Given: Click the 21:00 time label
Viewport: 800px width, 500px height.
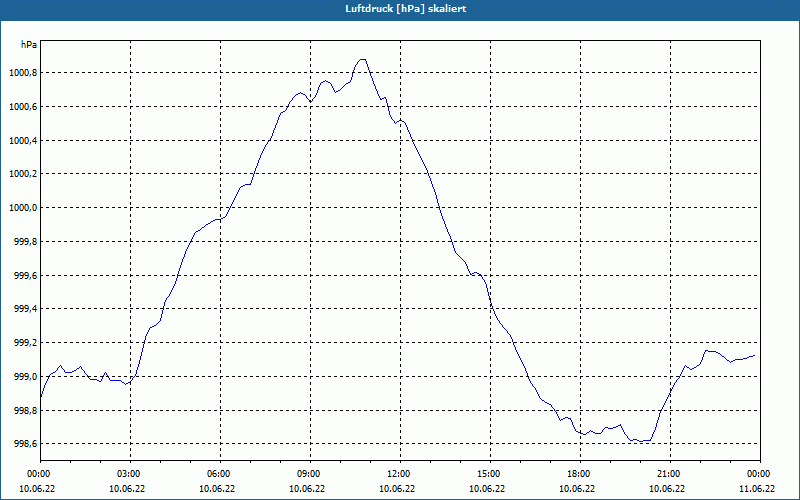Looking at the screenshot, I should click(x=670, y=474).
